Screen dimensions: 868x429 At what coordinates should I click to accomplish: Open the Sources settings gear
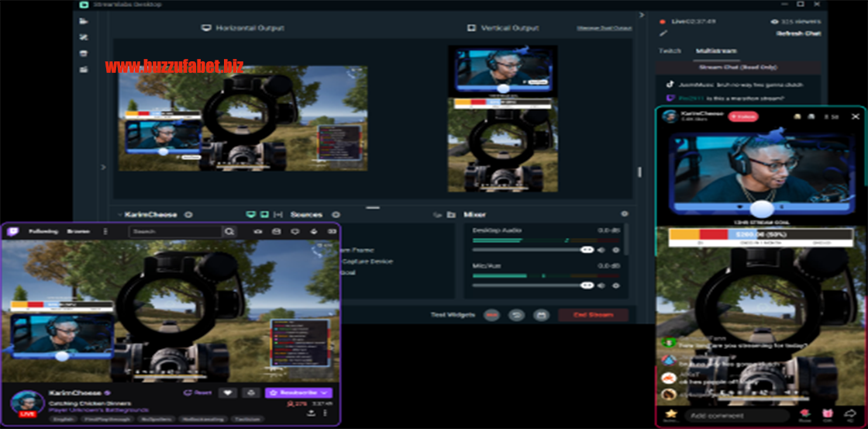(x=336, y=214)
